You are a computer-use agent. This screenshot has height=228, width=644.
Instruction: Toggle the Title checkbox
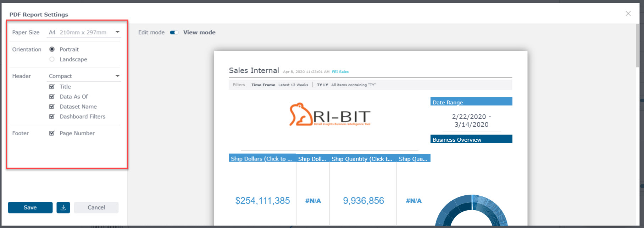pos(52,87)
